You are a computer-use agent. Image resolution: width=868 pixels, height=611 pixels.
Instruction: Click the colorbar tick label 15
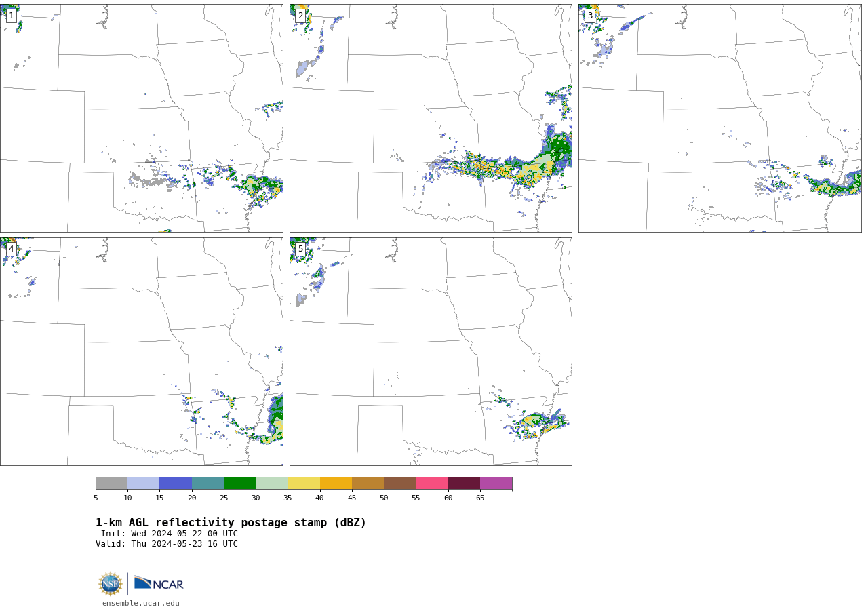[x=159, y=498]
